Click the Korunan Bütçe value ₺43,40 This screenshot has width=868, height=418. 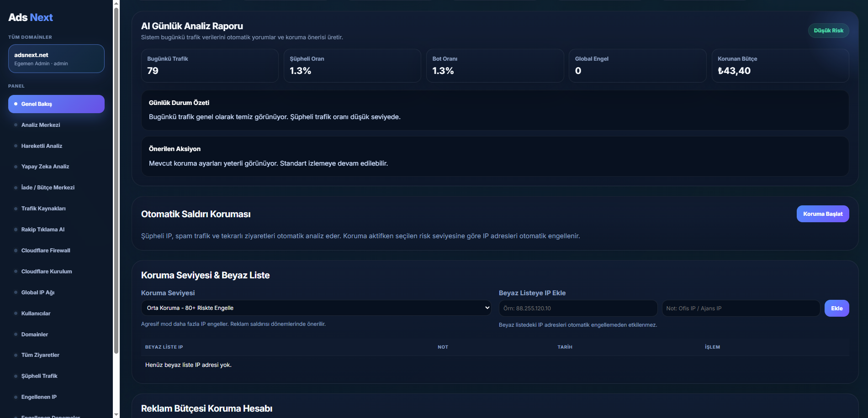pos(734,71)
